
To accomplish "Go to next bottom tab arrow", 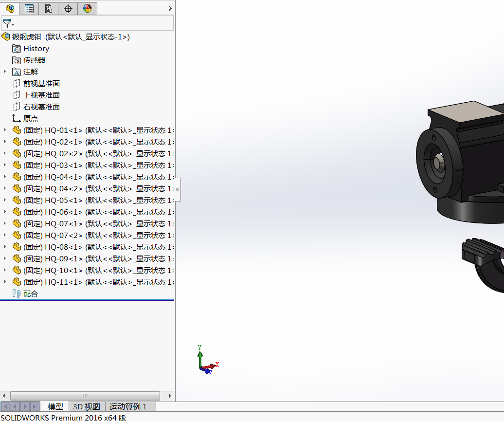I will pyautogui.click(x=25, y=406).
